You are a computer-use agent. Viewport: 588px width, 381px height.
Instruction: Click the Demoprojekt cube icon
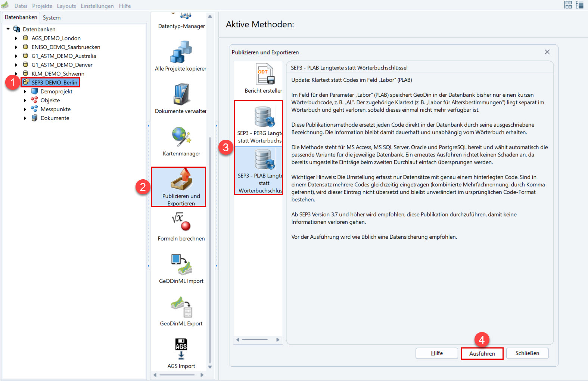tap(35, 91)
